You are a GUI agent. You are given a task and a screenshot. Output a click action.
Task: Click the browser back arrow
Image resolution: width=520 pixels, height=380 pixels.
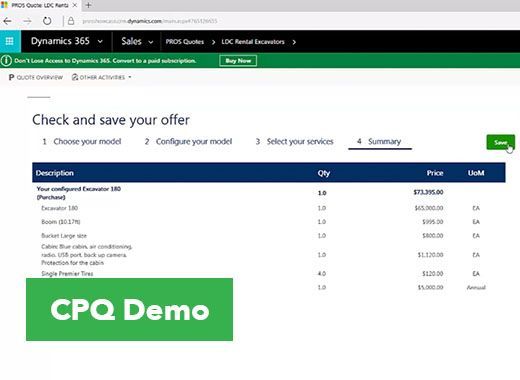coord(7,21)
